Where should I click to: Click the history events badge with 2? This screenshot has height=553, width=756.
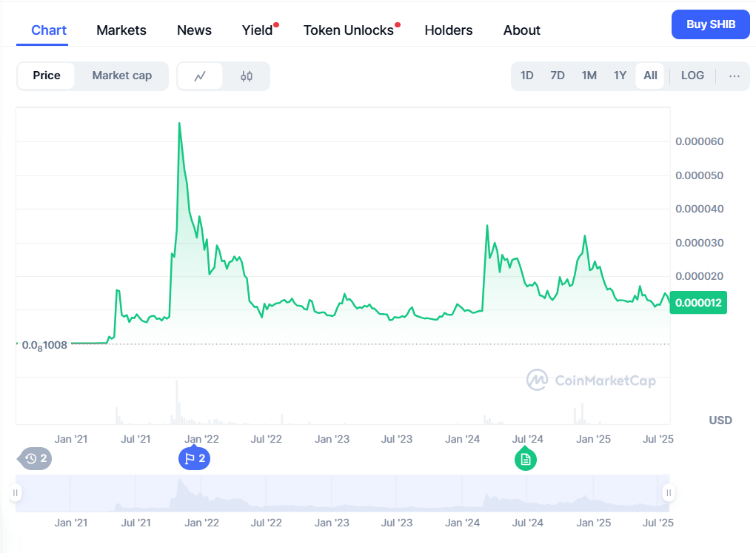click(x=36, y=459)
